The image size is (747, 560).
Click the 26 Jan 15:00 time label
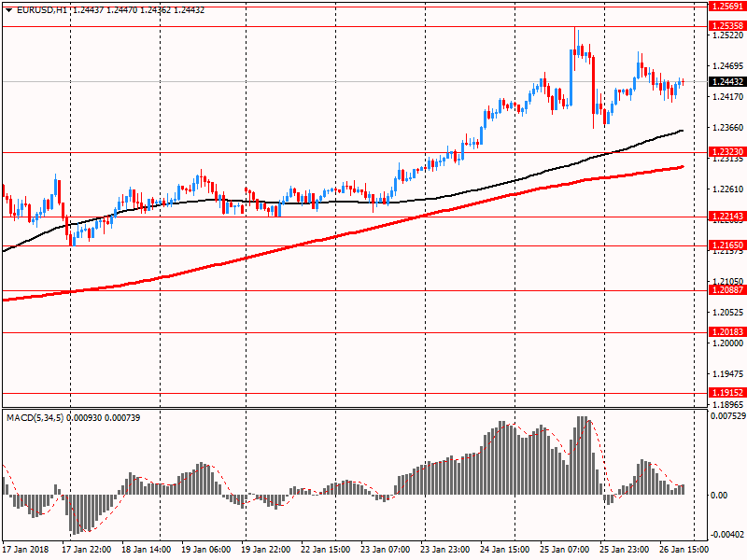(684, 550)
